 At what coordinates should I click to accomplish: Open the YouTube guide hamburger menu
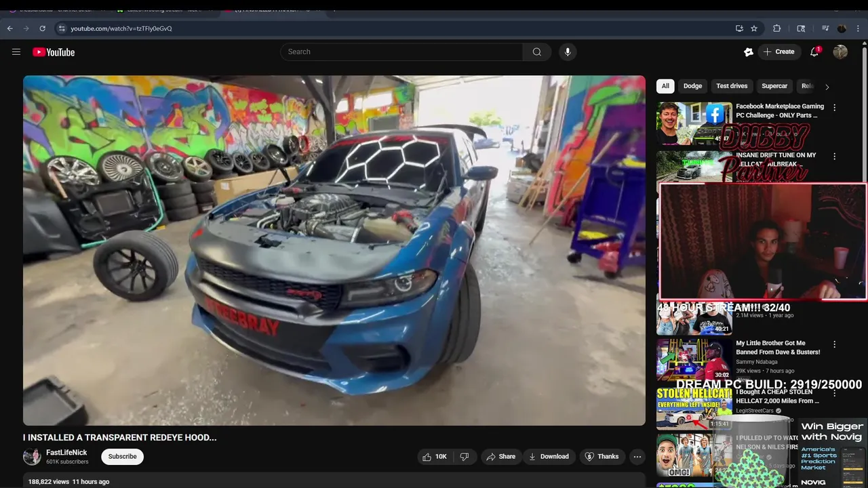[16, 52]
